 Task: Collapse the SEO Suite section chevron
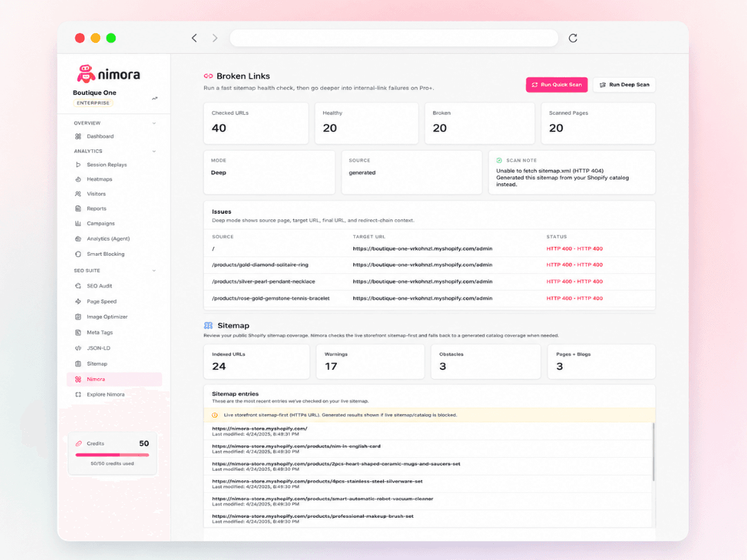tap(154, 271)
